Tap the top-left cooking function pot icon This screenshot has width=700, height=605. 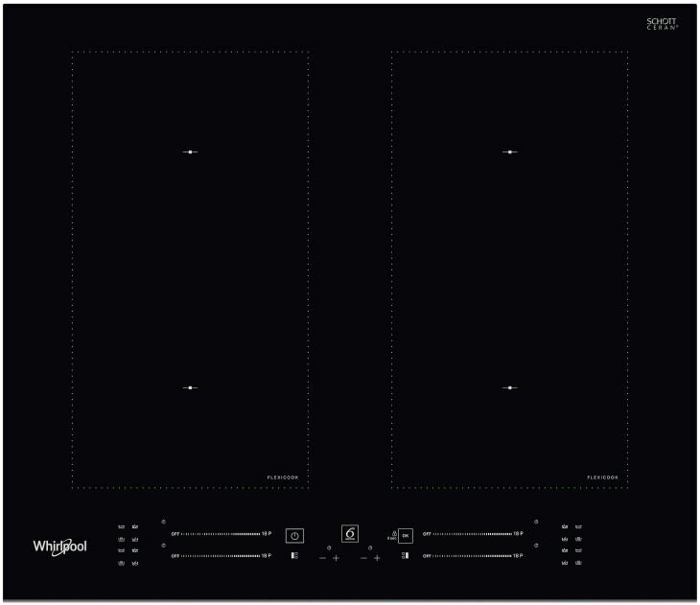coord(121,526)
